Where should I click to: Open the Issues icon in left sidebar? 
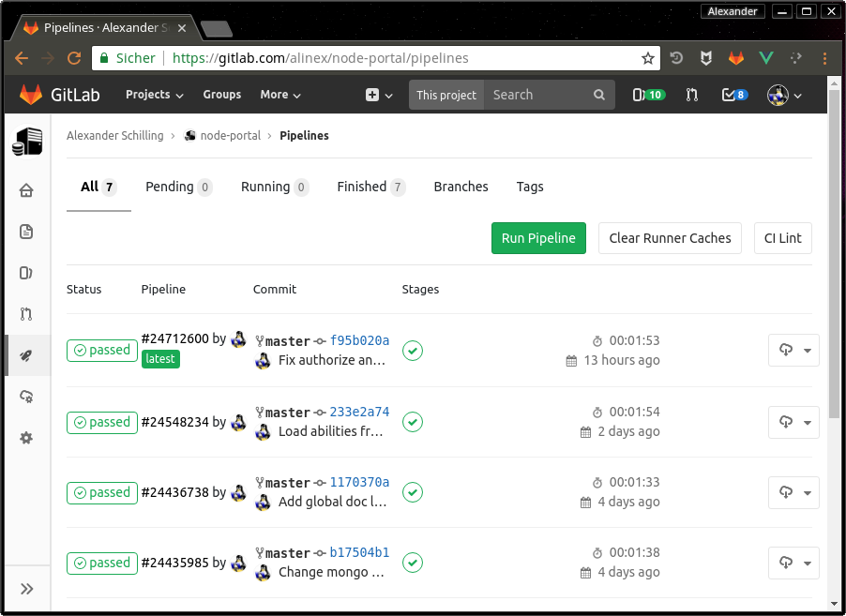(25, 272)
